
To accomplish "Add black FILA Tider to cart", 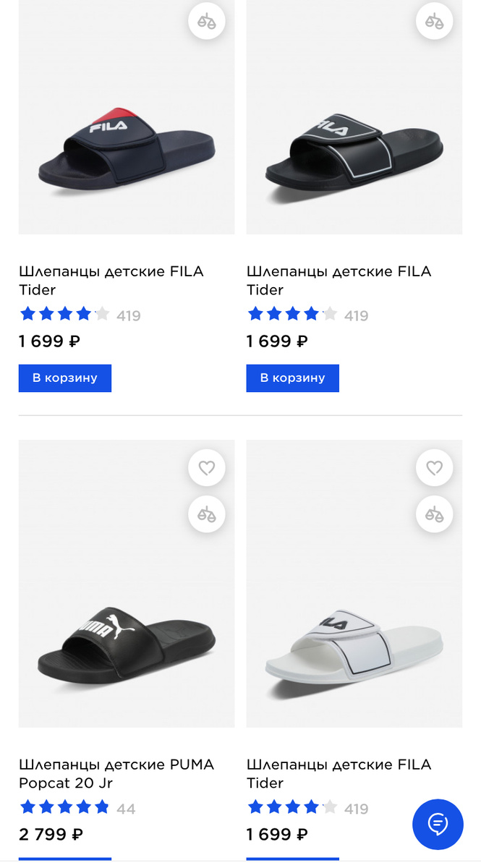I will point(293,378).
